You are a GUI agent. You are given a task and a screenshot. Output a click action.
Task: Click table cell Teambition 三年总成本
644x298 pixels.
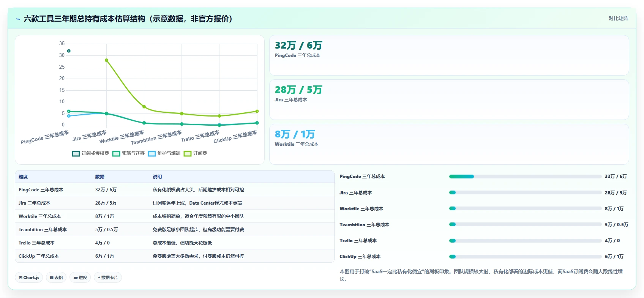[x=43, y=230]
